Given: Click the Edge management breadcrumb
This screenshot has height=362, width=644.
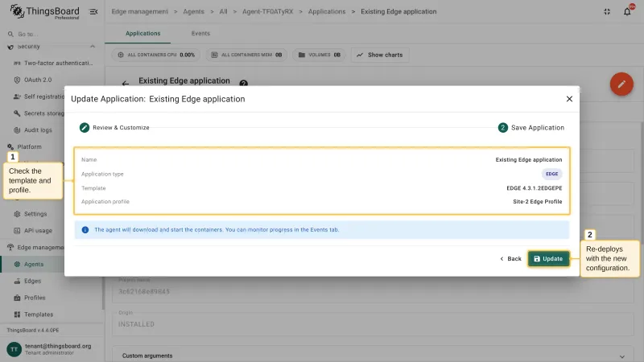Looking at the screenshot, I should click(139, 11).
